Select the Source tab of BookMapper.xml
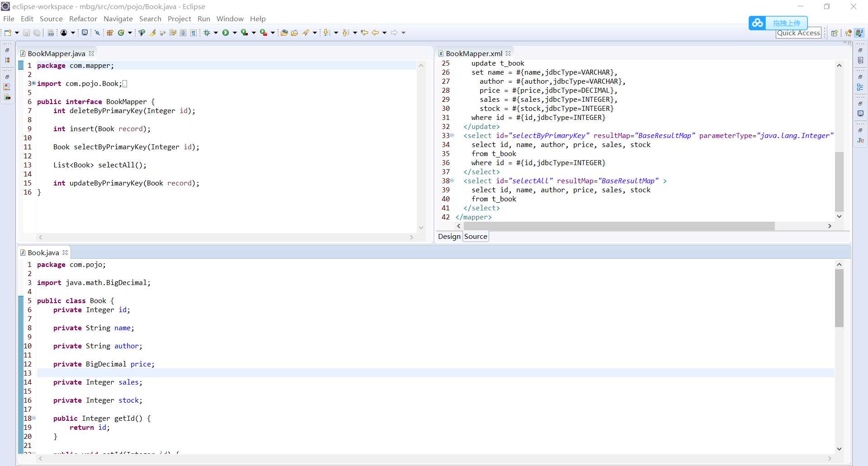The height and width of the screenshot is (466, 868). 476,236
